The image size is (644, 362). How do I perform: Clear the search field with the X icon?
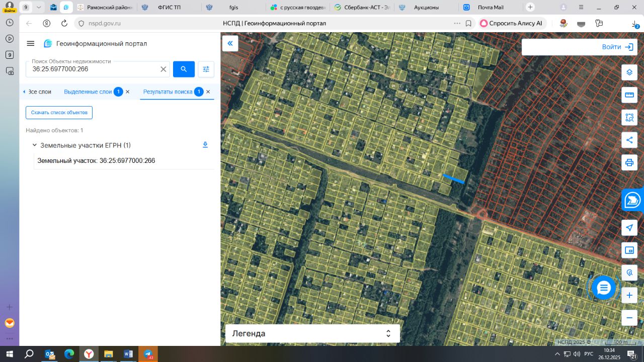[x=164, y=69]
